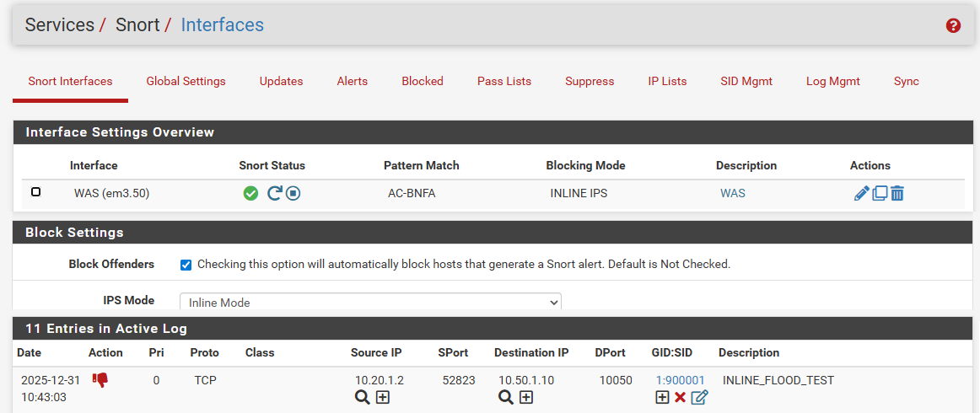Screen dimensions: 980x413
Task: Open the Global Settings tab
Action: (186, 81)
